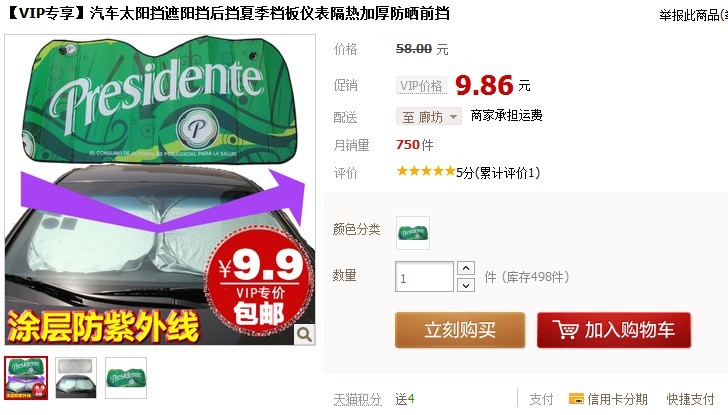Click the magnifier zoom icon on product image
728x415 pixels.
click(304, 334)
